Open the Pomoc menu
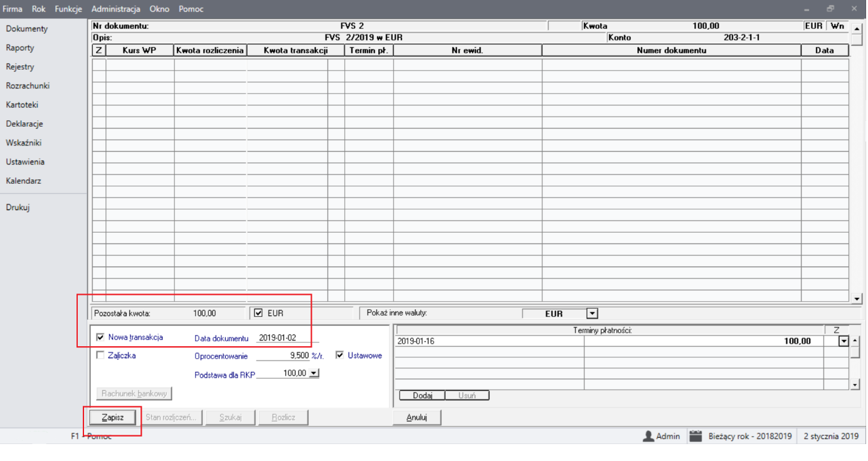The width and height of the screenshot is (868, 461). point(191,9)
